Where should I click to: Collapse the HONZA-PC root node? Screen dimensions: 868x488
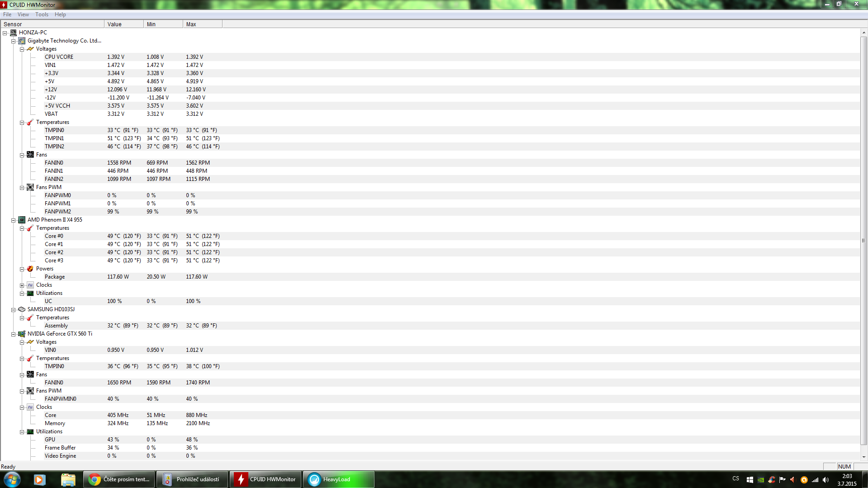pos(5,33)
